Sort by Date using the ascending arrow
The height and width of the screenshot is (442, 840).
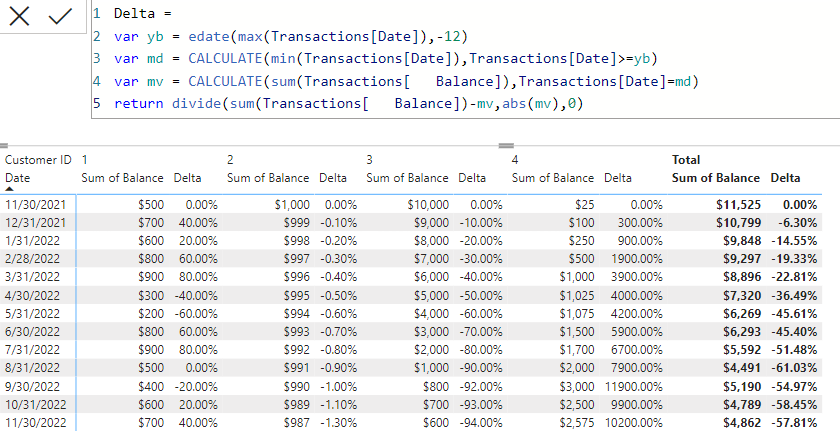coord(9,189)
